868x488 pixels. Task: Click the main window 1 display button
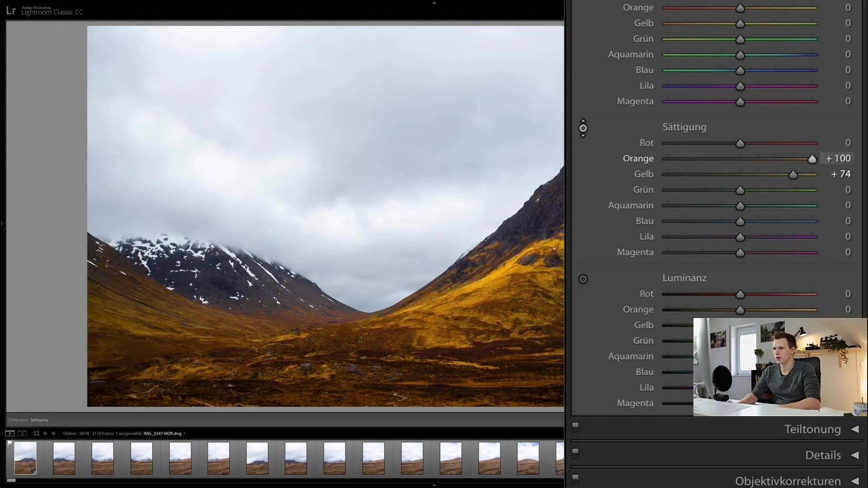coord(9,433)
